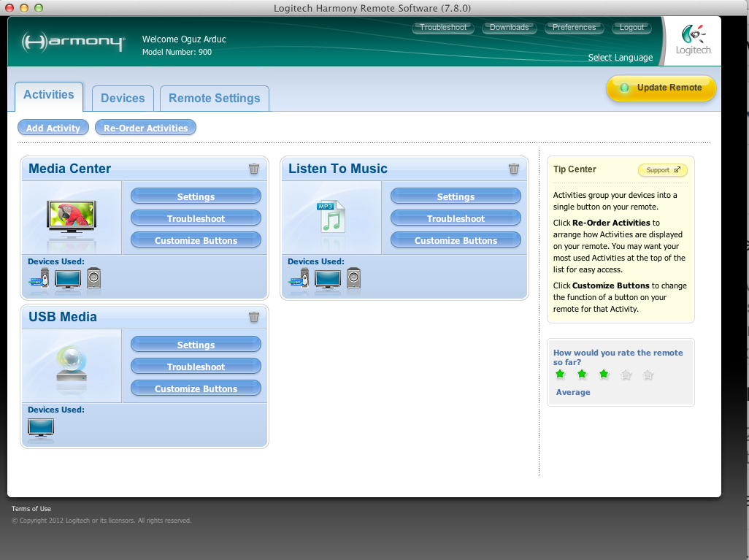
Task: Click the TV icon under USB Media Devices Used
Action: 41,426
